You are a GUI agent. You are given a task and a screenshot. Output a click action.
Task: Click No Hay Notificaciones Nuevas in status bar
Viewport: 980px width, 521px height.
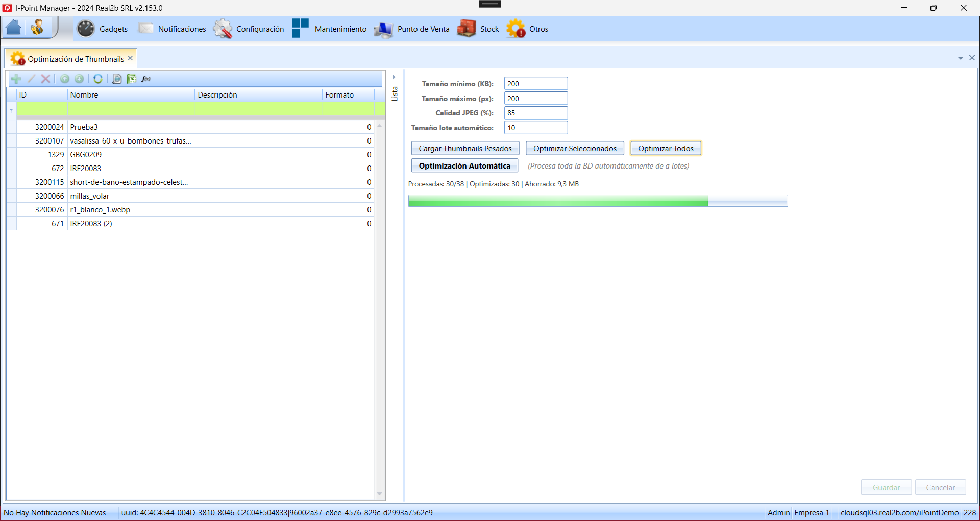[55, 513]
